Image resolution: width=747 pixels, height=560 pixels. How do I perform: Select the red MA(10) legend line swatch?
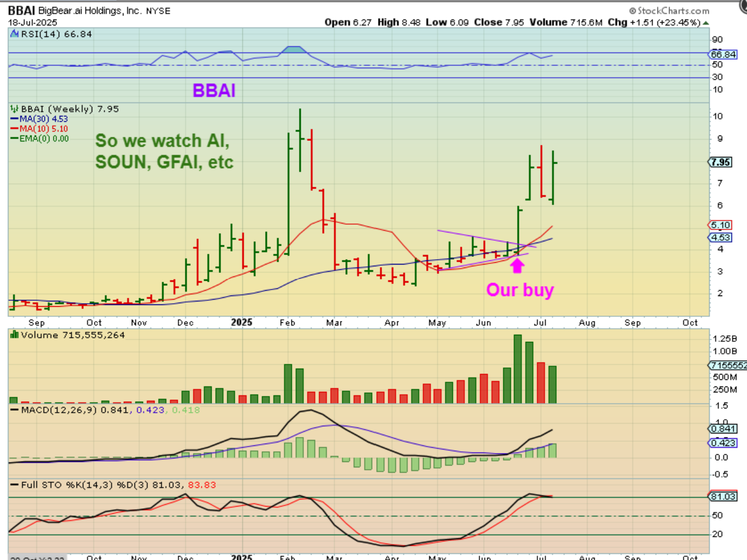point(15,128)
